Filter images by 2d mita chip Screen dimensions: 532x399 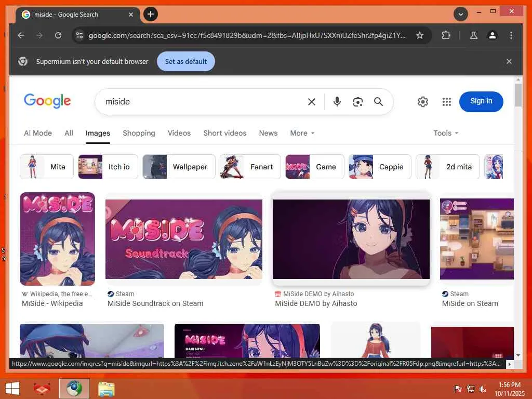pyautogui.click(x=448, y=167)
